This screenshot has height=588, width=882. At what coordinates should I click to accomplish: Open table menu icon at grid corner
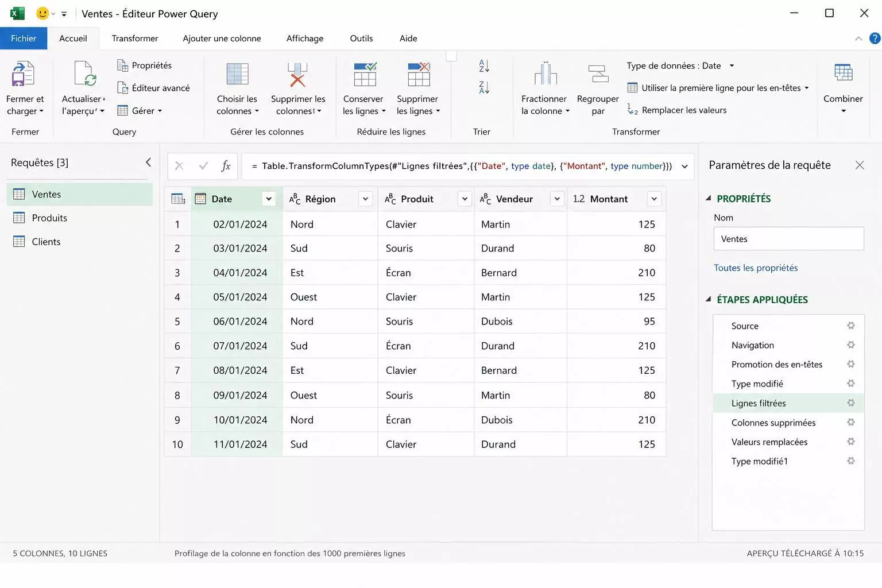click(178, 199)
